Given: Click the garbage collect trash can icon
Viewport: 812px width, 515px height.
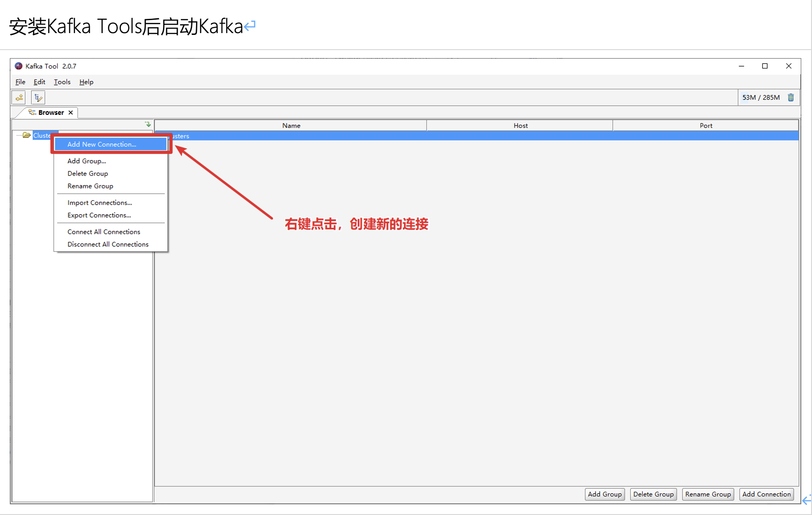Looking at the screenshot, I should pos(791,97).
